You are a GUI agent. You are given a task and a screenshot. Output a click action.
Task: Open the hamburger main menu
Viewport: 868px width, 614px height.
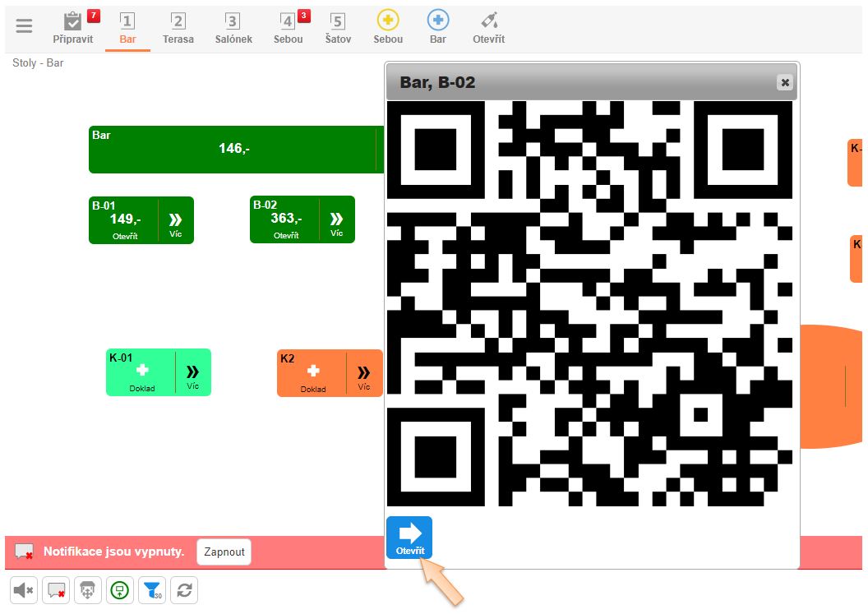click(25, 26)
